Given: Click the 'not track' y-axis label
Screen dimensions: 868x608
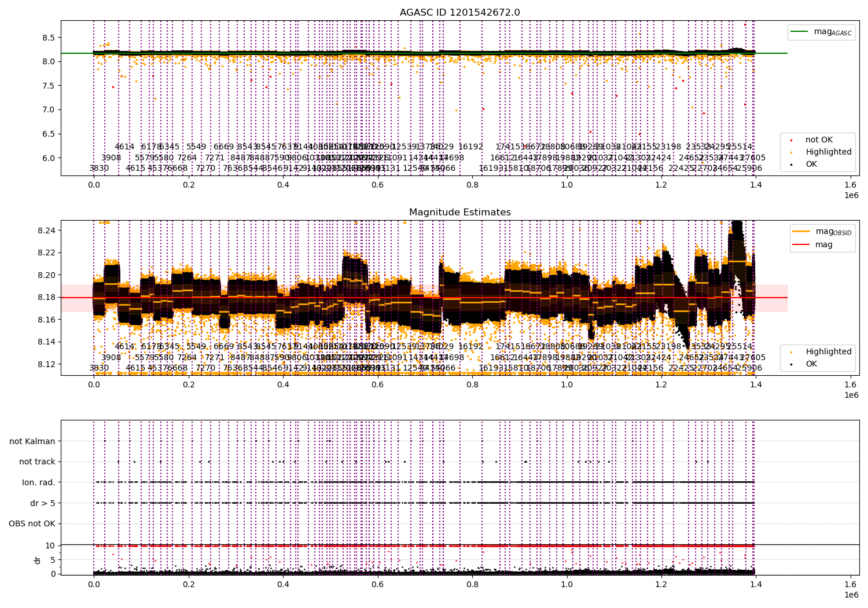Looking at the screenshot, I should point(37,462).
